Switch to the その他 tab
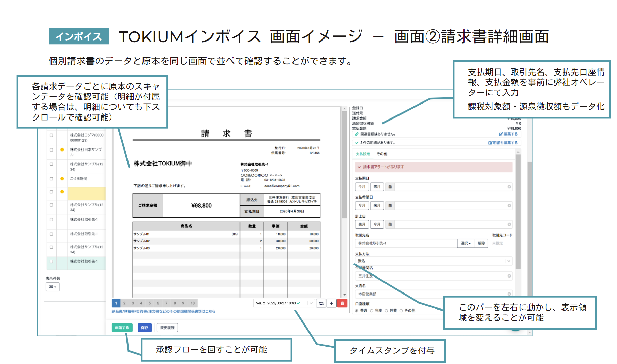Image resolution: width=617 pixels, height=364 pixels. point(382,154)
